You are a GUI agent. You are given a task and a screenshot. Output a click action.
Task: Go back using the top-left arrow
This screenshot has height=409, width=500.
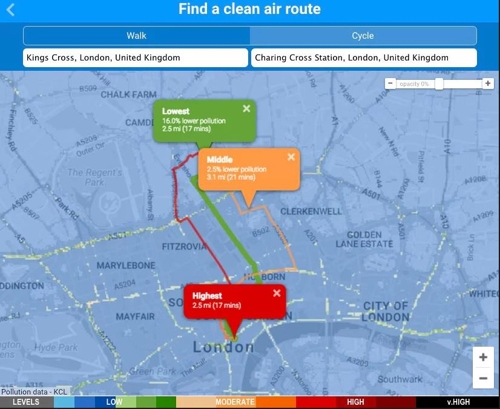[x=11, y=10]
